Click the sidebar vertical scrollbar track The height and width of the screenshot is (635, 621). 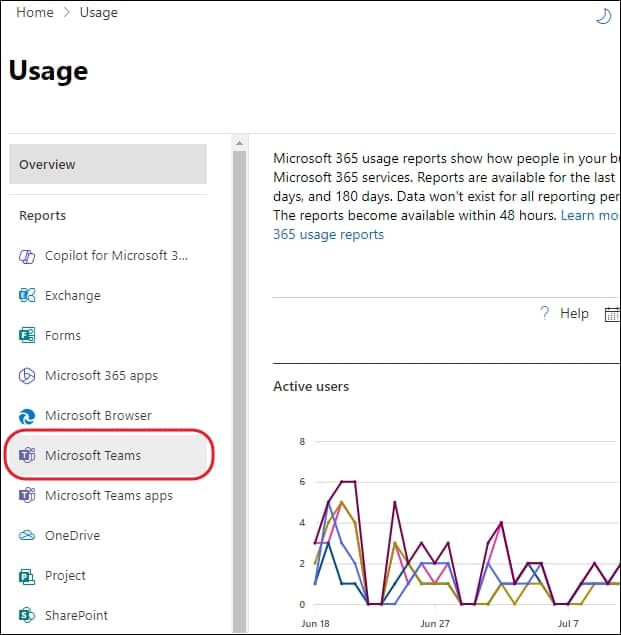[x=239, y=391]
